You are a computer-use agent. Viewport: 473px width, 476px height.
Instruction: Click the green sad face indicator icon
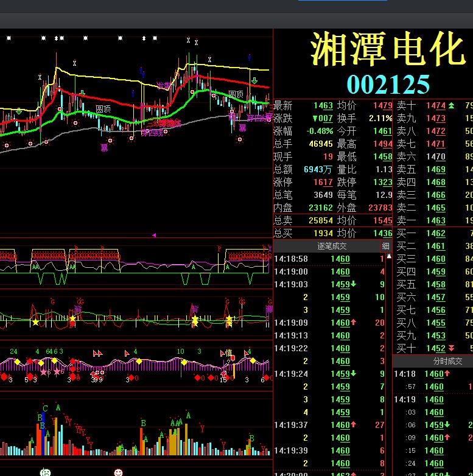(45, 472)
